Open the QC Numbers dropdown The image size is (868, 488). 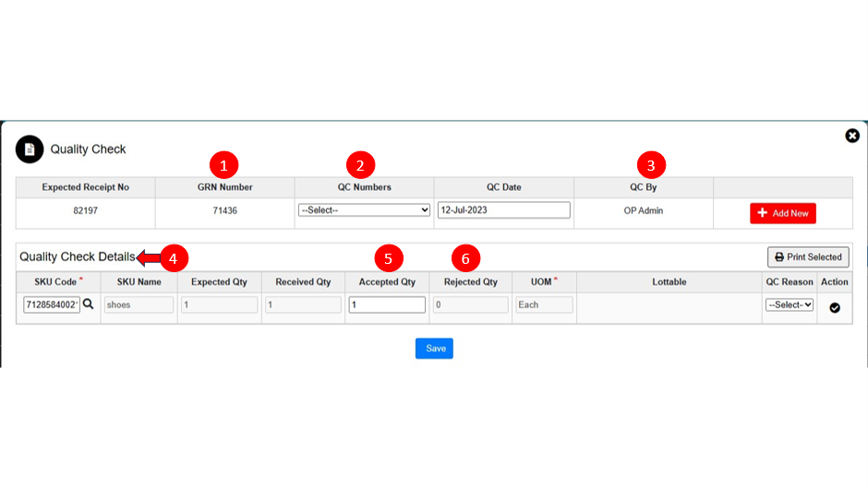364,210
